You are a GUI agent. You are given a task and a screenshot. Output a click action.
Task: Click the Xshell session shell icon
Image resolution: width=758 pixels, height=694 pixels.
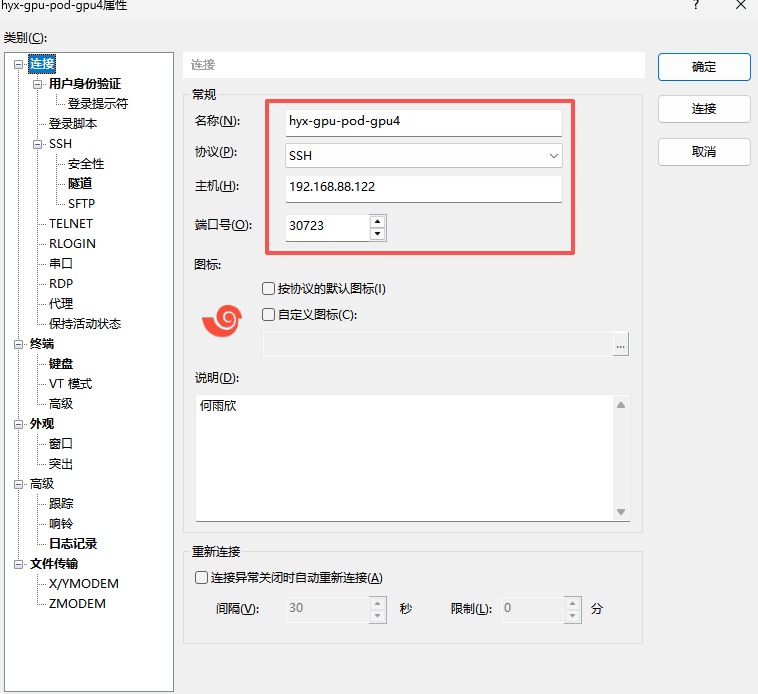coord(221,320)
